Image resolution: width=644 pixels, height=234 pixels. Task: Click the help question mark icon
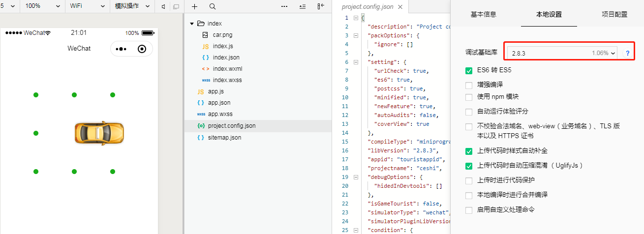[627, 53]
